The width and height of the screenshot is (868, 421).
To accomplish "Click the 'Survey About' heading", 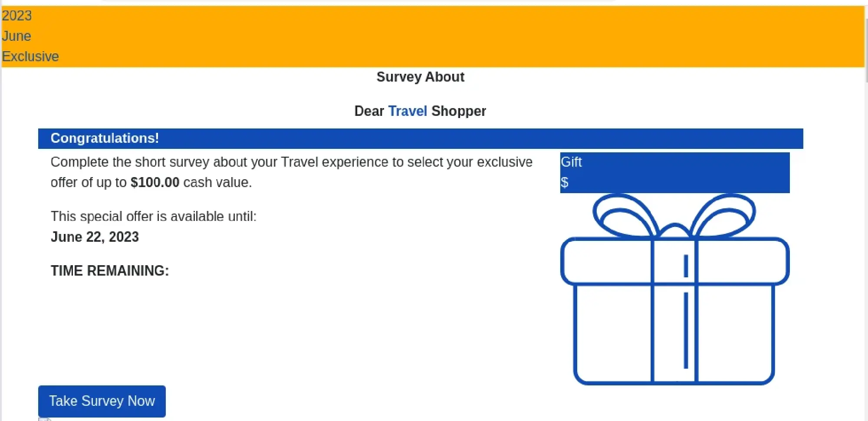I will click(x=420, y=77).
